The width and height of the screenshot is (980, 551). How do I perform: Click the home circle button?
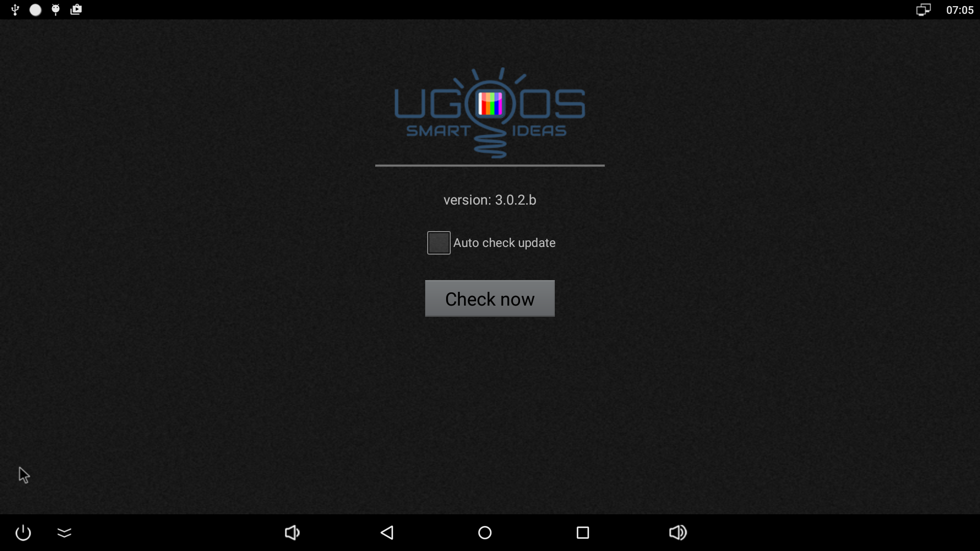point(484,532)
